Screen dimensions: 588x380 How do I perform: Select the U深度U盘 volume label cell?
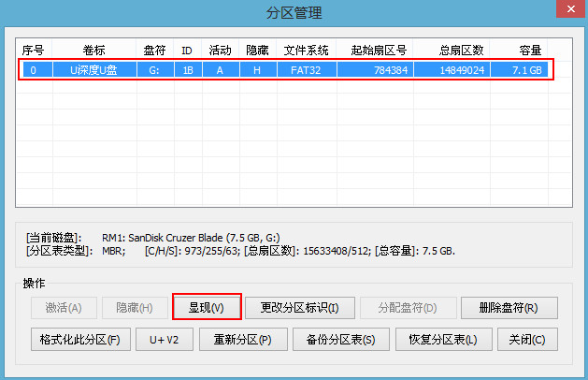point(94,70)
